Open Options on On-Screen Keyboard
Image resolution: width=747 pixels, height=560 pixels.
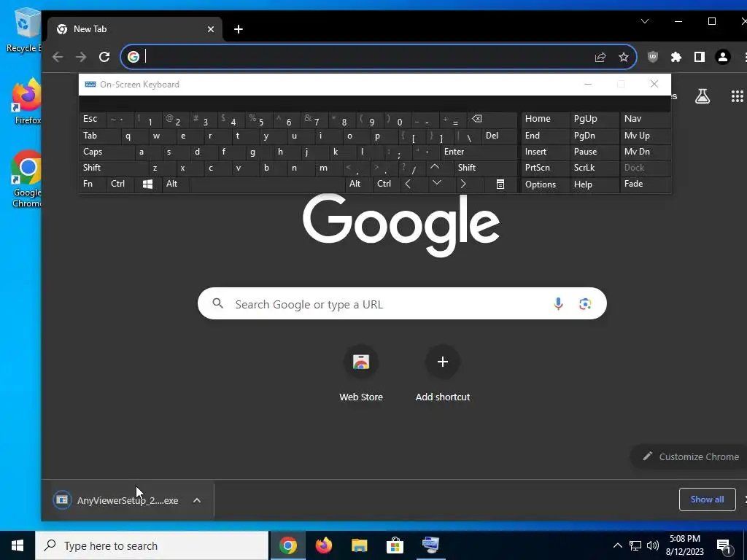[545, 184]
